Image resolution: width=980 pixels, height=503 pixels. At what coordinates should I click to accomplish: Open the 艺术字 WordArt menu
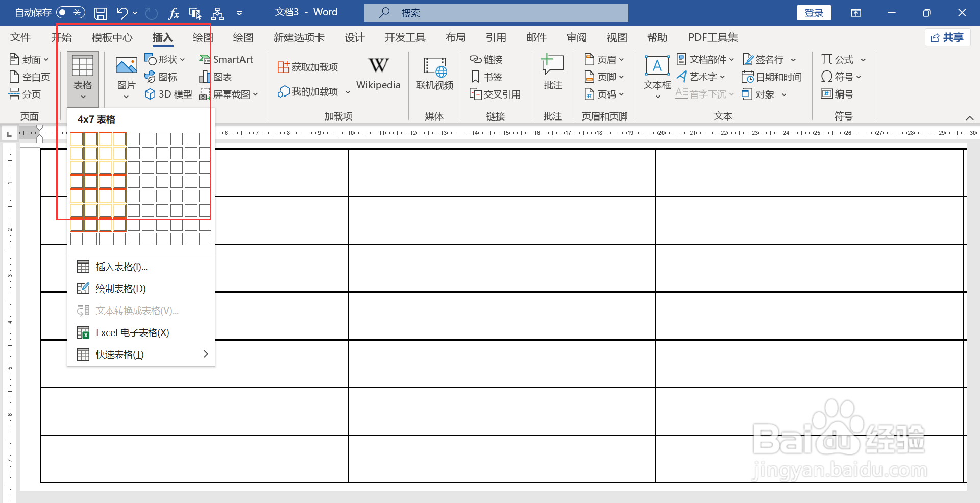tap(701, 77)
